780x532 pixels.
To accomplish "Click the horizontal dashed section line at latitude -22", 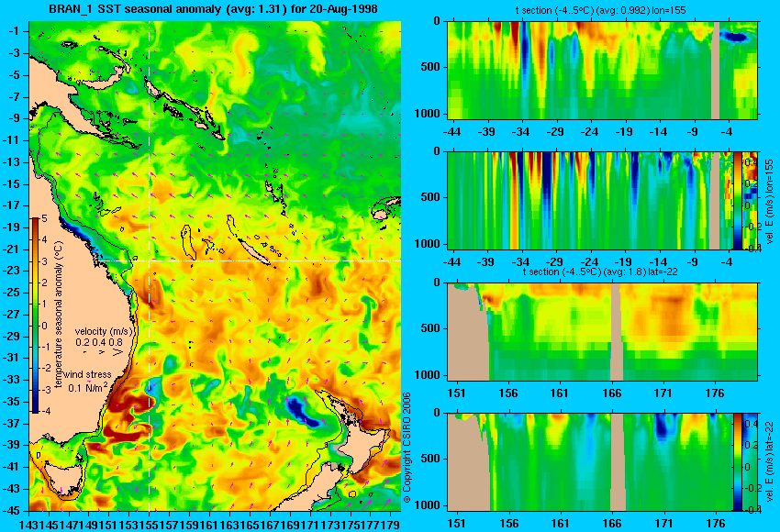I will [250, 260].
